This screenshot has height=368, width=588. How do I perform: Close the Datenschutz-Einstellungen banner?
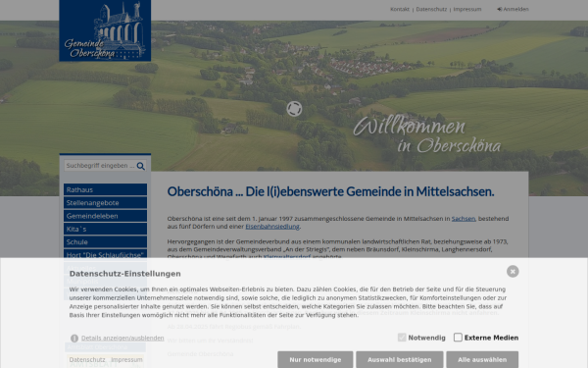click(513, 271)
